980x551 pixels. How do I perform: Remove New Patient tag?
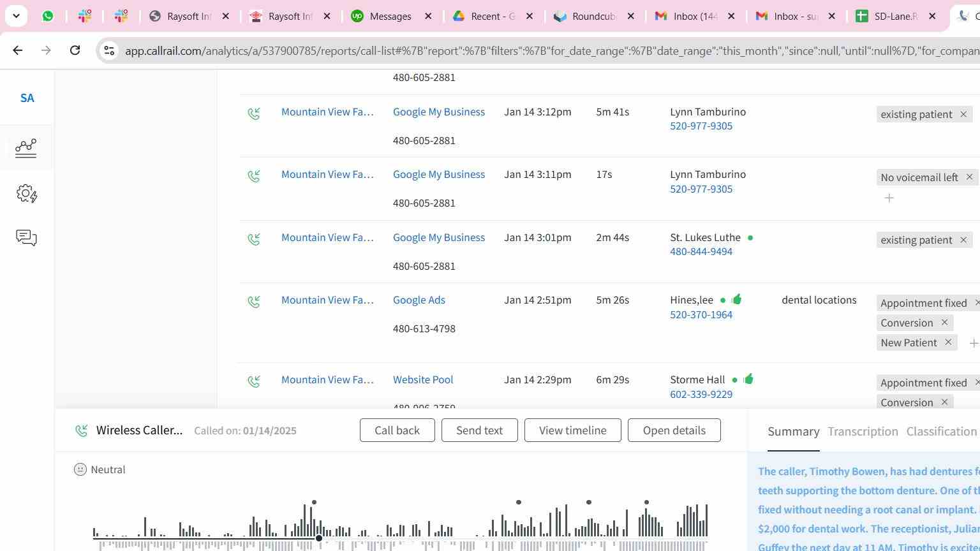pyautogui.click(x=948, y=342)
